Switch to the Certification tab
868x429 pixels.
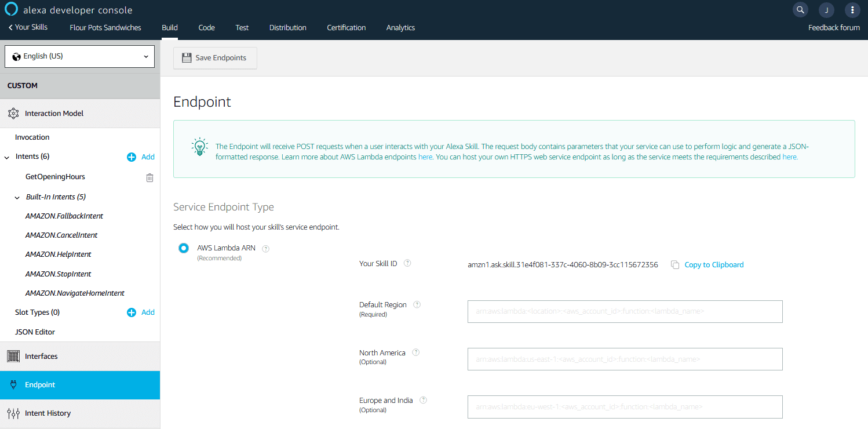[x=347, y=27]
